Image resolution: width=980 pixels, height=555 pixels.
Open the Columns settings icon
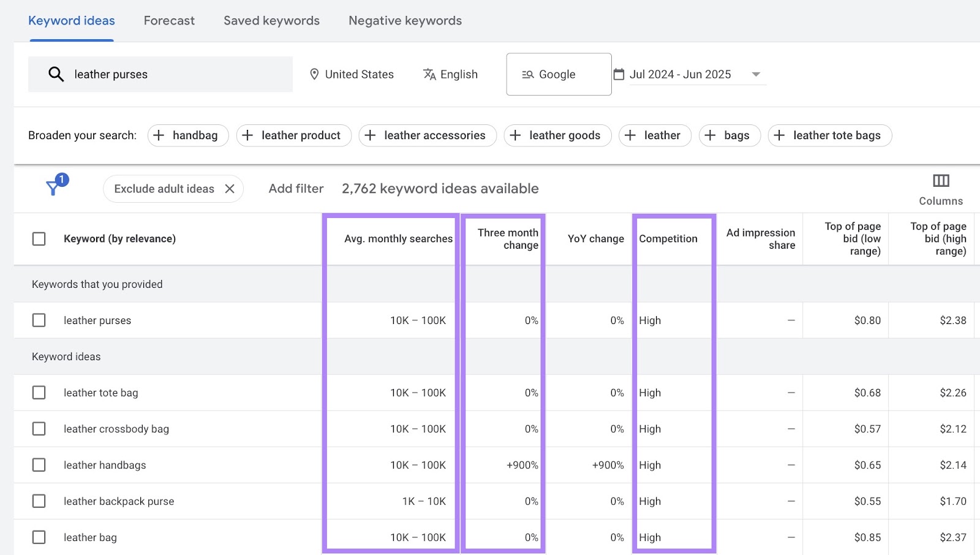point(940,181)
